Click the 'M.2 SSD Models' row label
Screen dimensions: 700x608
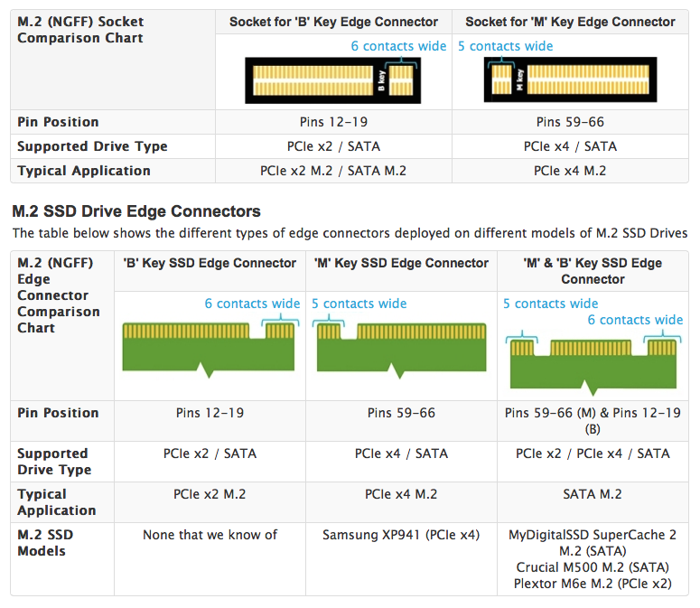[x=45, y=543]
